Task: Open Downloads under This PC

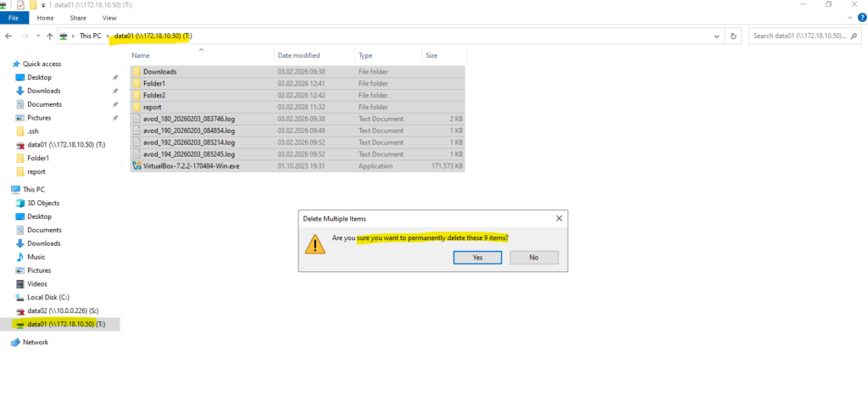Action: point(44,243)
